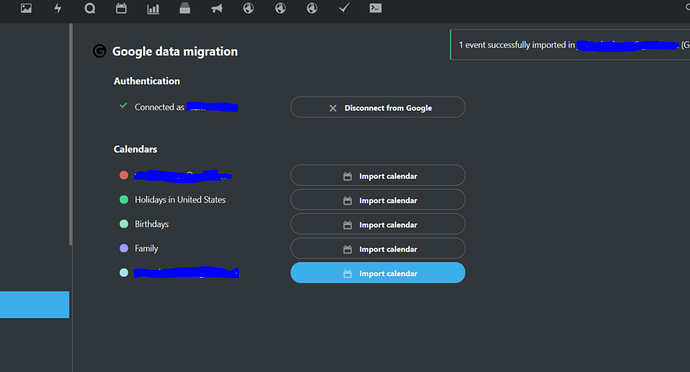Open the bar chart analytics icon
This screenshot has height=372, width=690.
click(153, 8)
